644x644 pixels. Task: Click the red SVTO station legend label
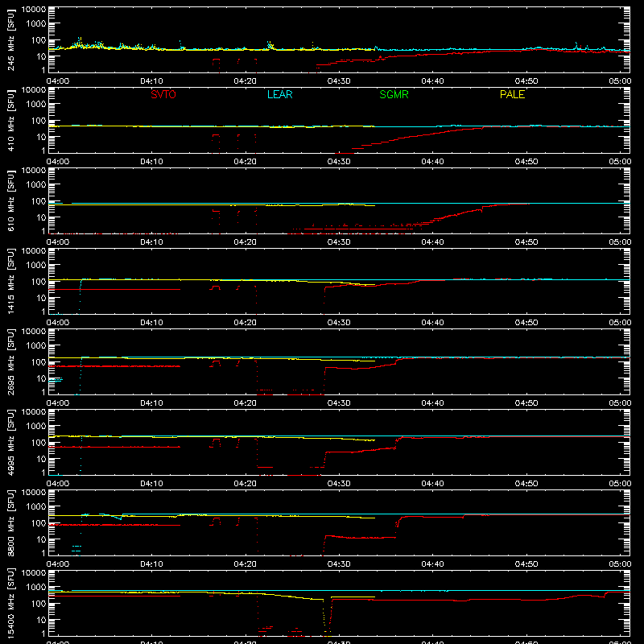coord(163,94)
